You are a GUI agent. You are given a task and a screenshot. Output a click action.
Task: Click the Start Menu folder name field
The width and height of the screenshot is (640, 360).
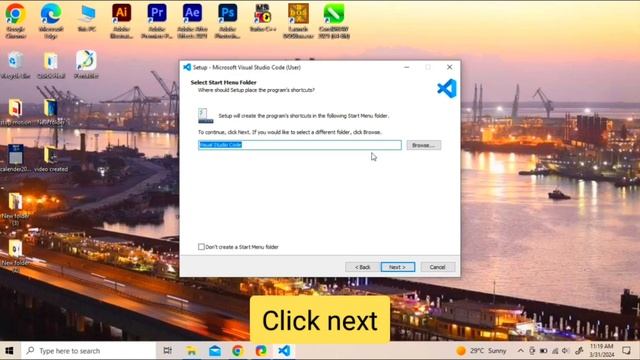click(x=300, y=145)
